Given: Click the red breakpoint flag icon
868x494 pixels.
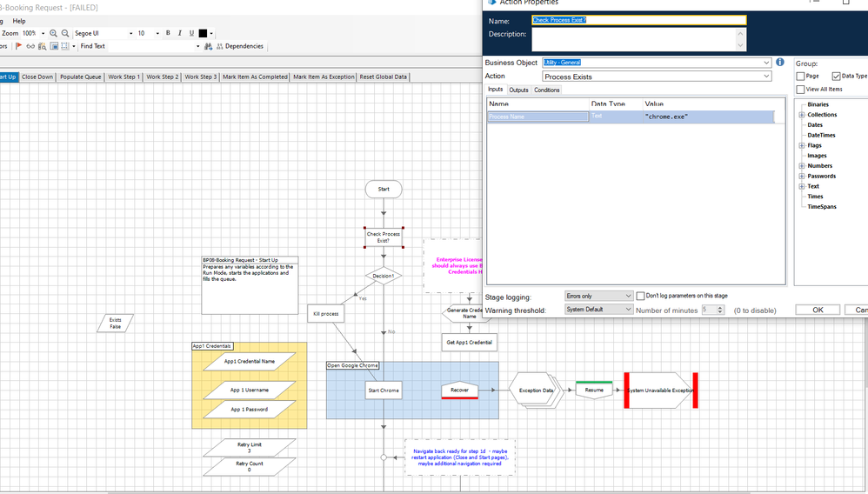Looking at the screenshot, I should coord(19,46).
